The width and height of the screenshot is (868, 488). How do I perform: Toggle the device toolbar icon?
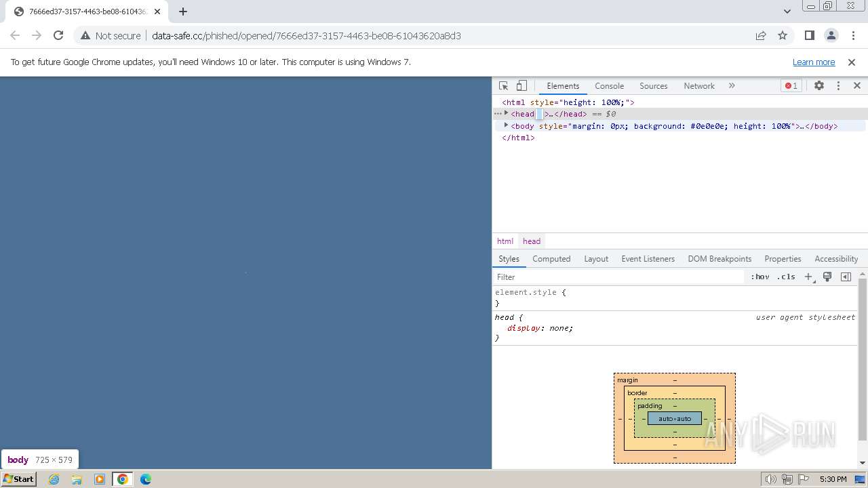pos(521,86)
